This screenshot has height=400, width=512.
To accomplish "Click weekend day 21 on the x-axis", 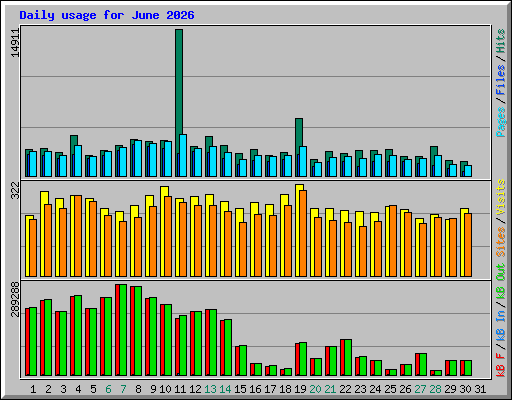I will pos(330,389).
